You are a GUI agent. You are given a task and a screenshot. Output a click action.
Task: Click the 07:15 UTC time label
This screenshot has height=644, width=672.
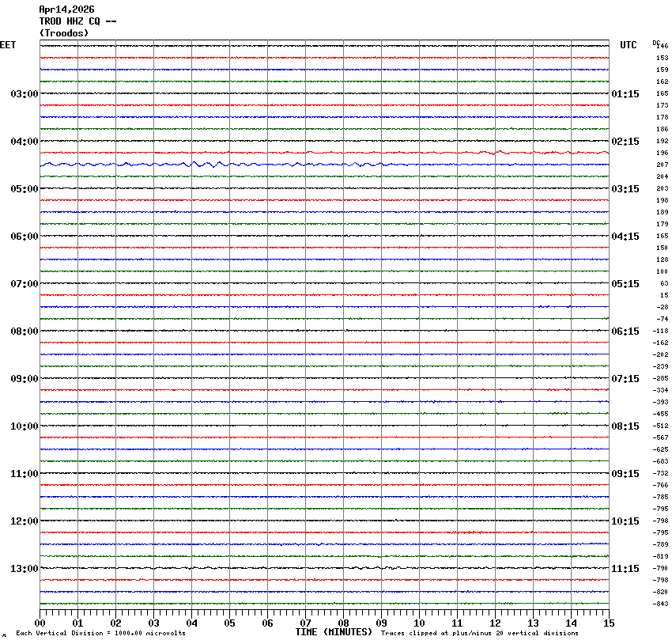625,379
